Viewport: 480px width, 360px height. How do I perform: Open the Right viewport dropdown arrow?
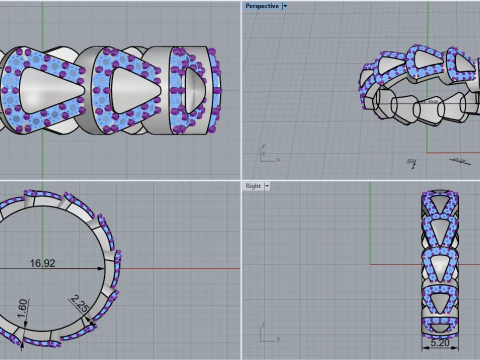(x=267, y=186)
